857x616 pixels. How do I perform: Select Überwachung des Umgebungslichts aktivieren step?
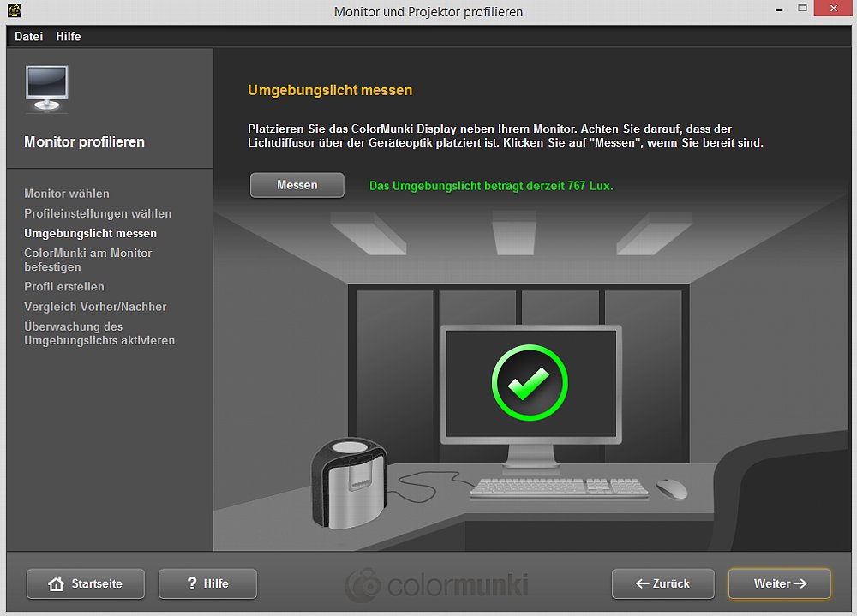click(99, 333)
